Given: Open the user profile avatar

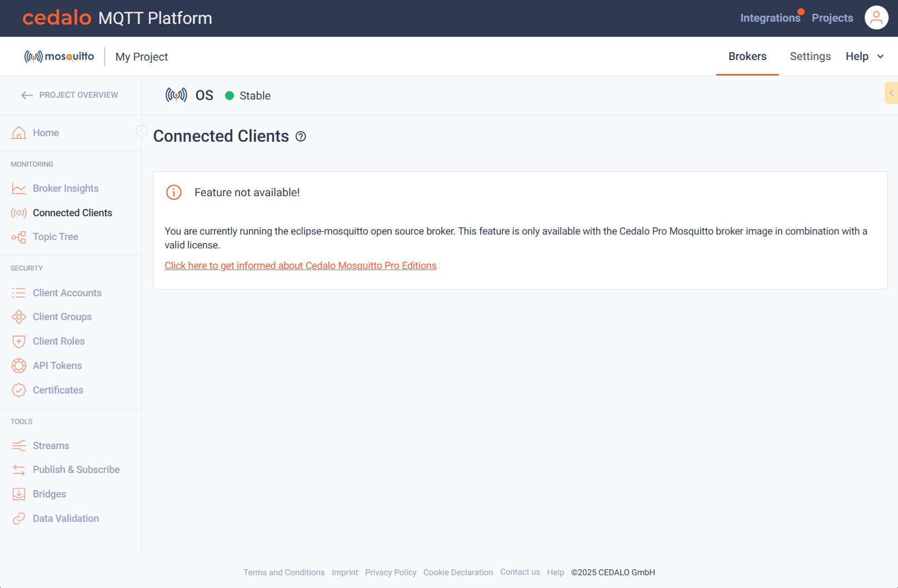Looking at the screenshot, I should coord(876,18).
